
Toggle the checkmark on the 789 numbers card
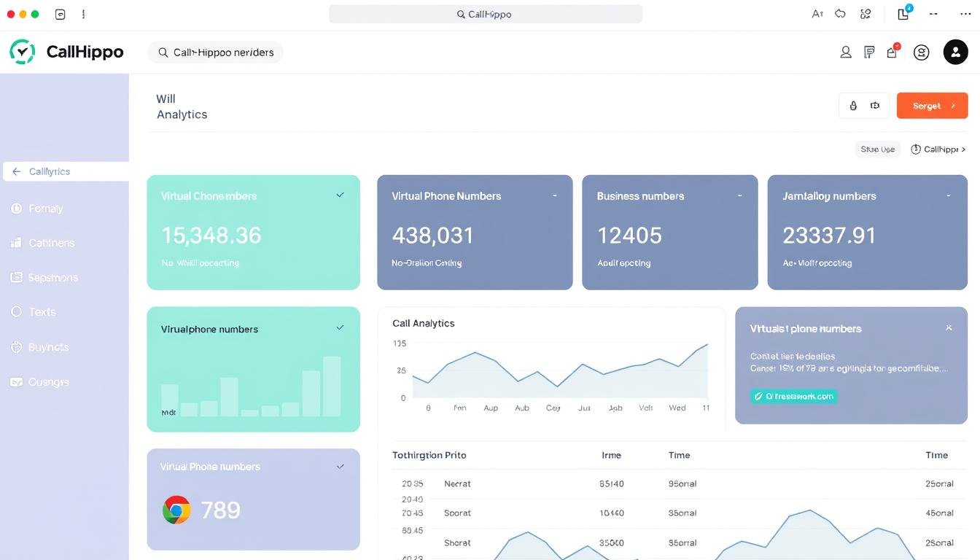click(x=340, y=466)
